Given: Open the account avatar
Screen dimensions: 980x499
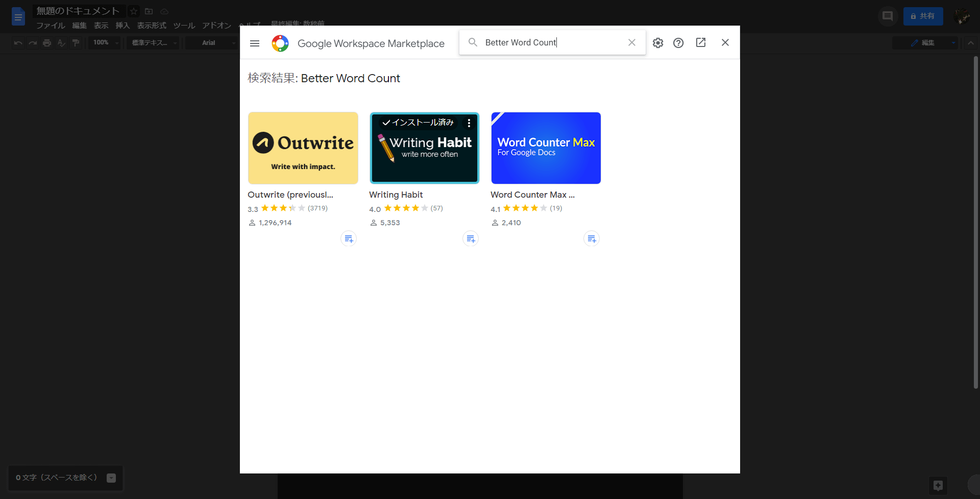Looking at the screenshot, I should tap(962, 16).
